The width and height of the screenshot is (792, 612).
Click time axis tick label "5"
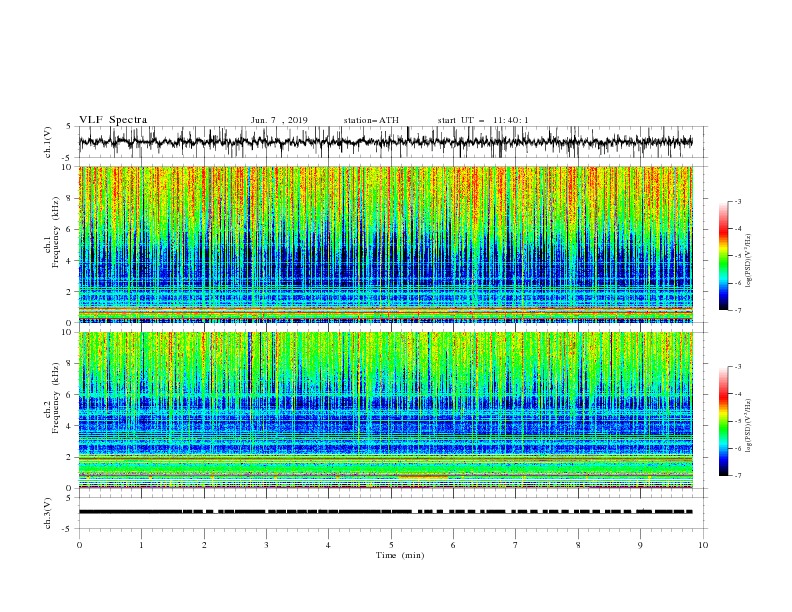391,545
